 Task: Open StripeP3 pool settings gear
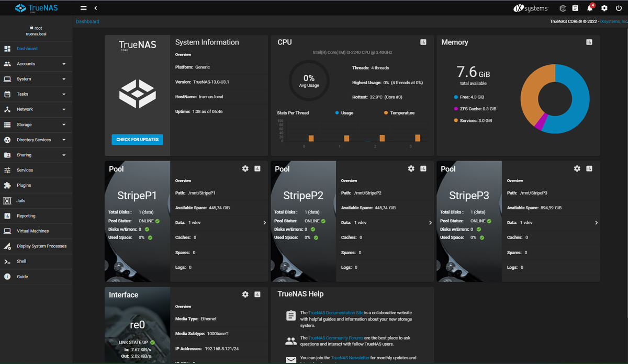tap(577, 168)
